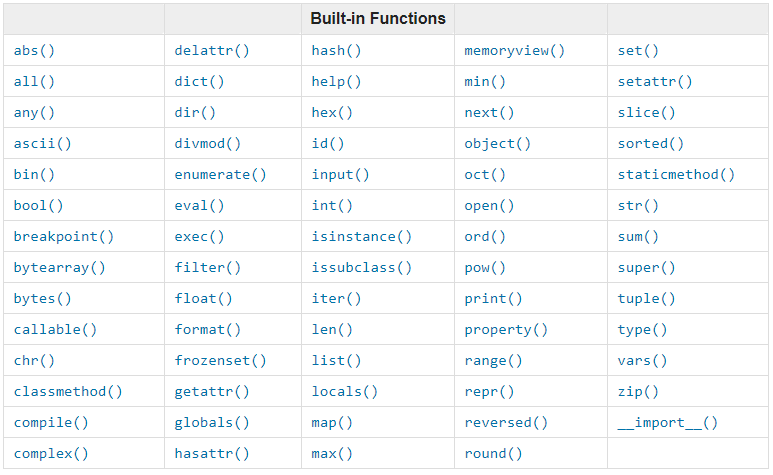This screenshot has height=475, width=773.
Task: Follow the staticmethod() link
Action: point(676,175)
